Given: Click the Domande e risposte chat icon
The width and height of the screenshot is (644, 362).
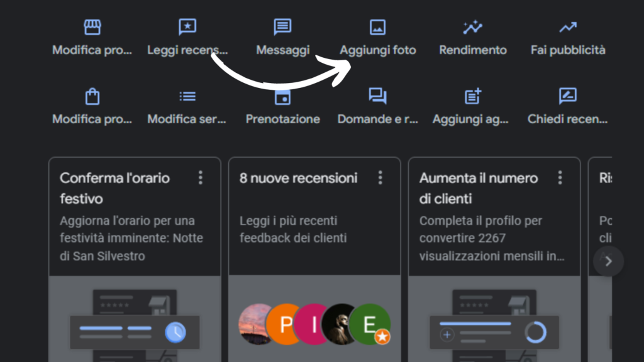Looking at the screenshot, I should (x=377, y=96).
